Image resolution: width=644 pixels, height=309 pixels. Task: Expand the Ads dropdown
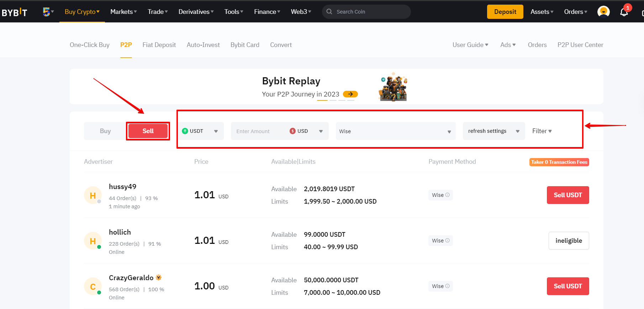[508, 45]
